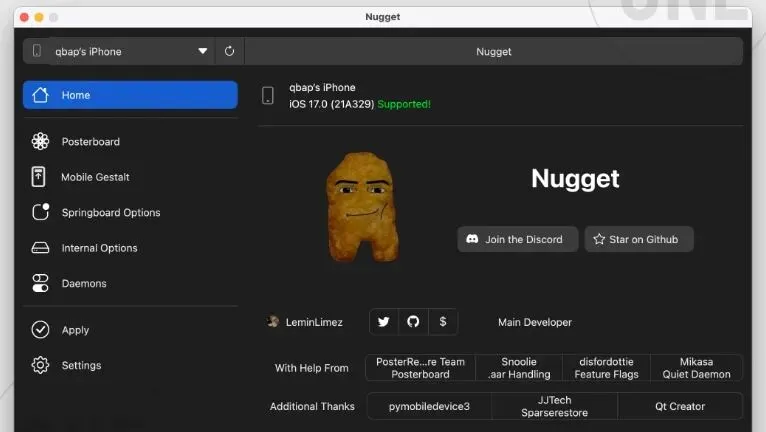Image resolution: width=766 pixels, height=432 pixels.
Task: Click the refresh devices icon
Action: click(229, 51)
